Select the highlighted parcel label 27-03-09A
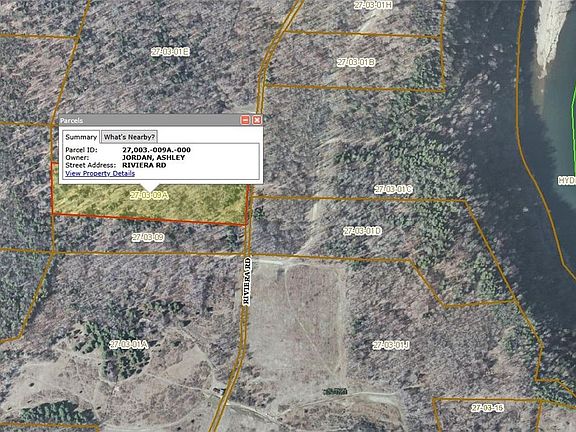The height and width of the screenshot is (432, 576). click(149, 195)
